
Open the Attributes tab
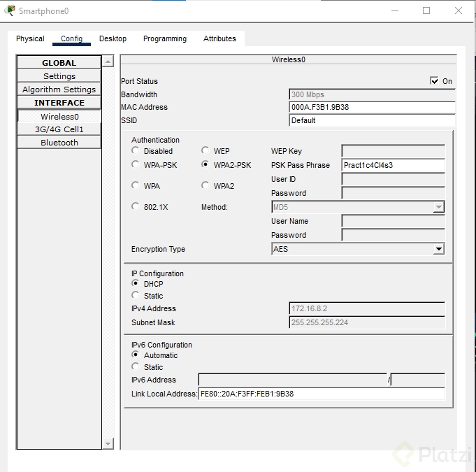[219, 38]
